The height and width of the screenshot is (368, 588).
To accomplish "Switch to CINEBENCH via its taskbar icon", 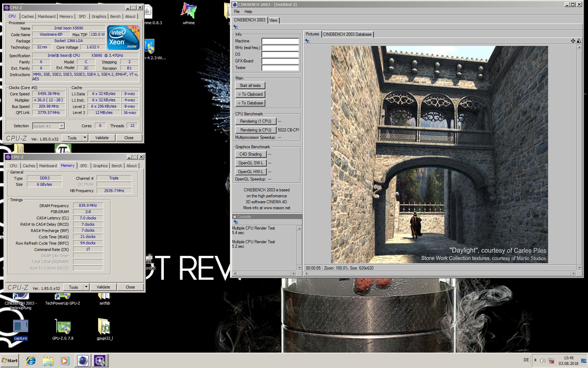I will (83, 360).
